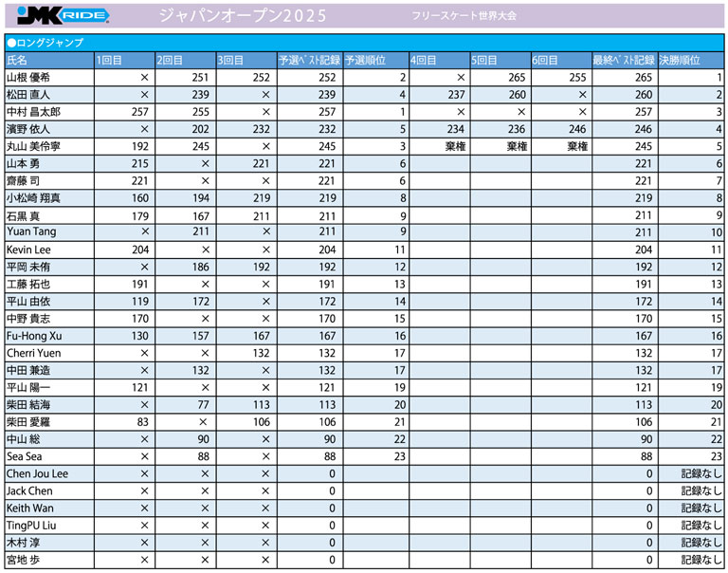Select the ●ロングジャンプ section heading
This screenshot has width=728, height=573.
pyautogui.click(x=45, y=44)
